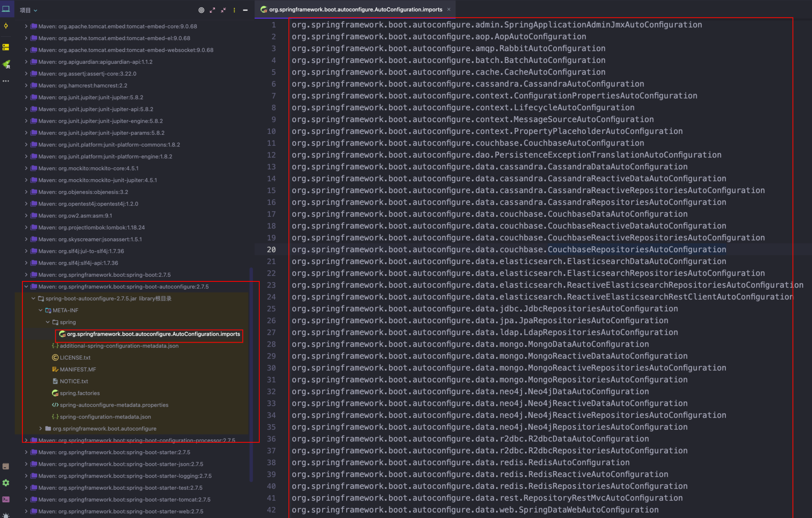Click the spring-configuration-metadata.json braces icon
This screenshot has height=518, width=812.
pyautogui.click(x=55, y=417)
